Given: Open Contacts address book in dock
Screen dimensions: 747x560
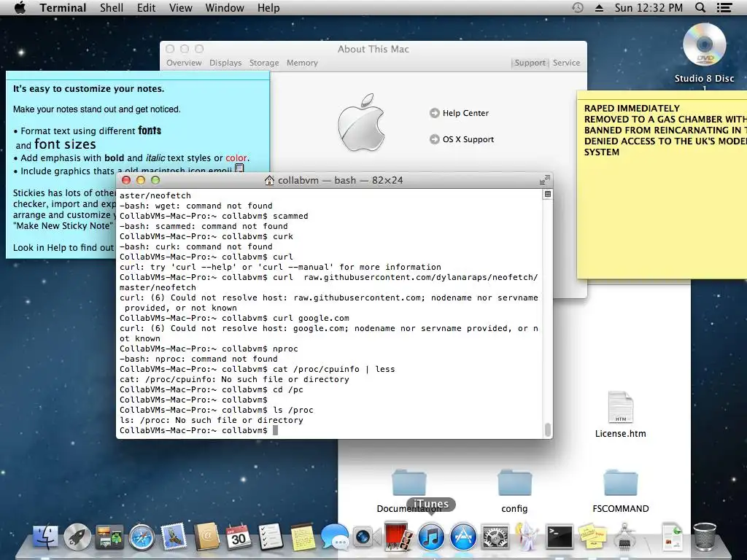Looking at the screenshot, I should [x=206, y=537].
